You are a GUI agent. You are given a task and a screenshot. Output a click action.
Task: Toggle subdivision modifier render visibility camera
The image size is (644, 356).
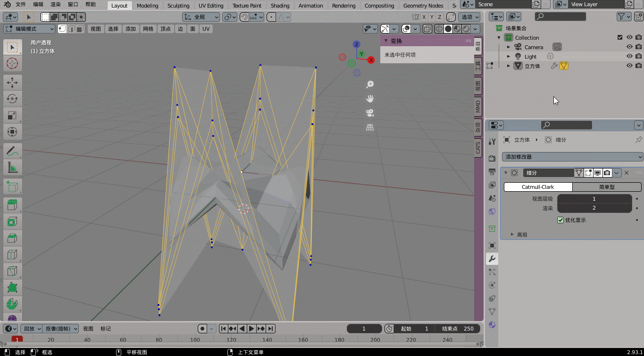[x=607, y=173]
